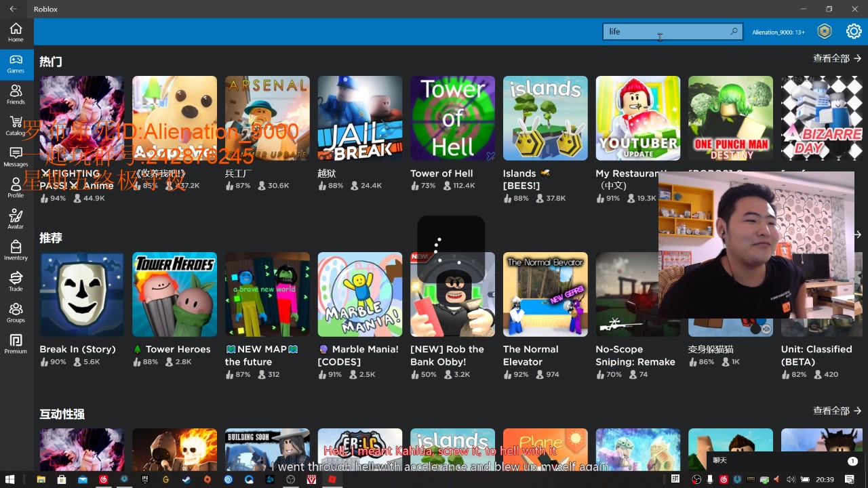Open the Robux hexagon icon
The width and height of the screenshot is (868, 488).
tap(824, 31)
